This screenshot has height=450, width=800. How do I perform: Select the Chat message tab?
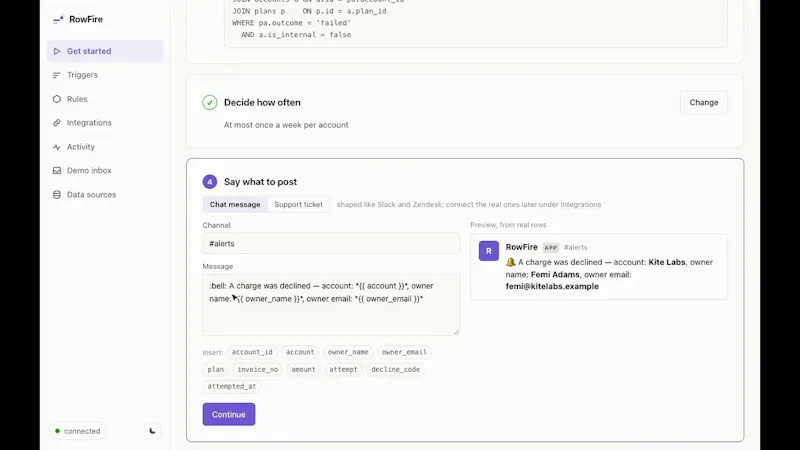pos(235,205)
